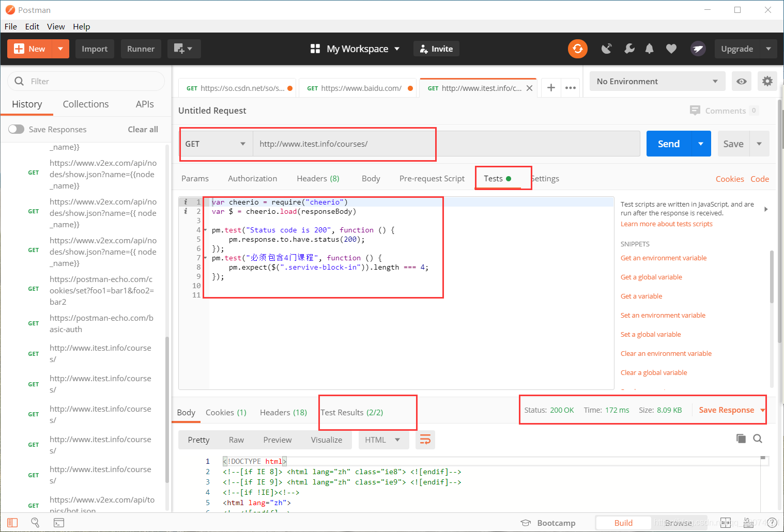Open the Cookies link
This screenshot has width=784, height=532.
(x=730, y=179)
